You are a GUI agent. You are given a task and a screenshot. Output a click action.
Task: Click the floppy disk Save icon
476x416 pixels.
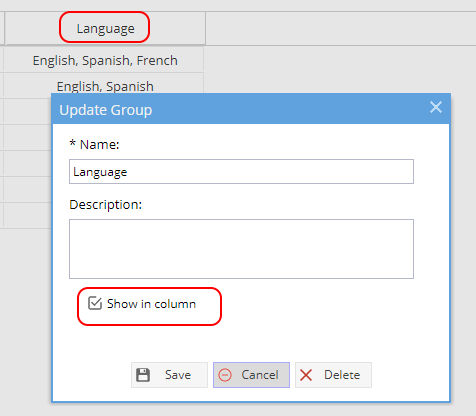143,375
